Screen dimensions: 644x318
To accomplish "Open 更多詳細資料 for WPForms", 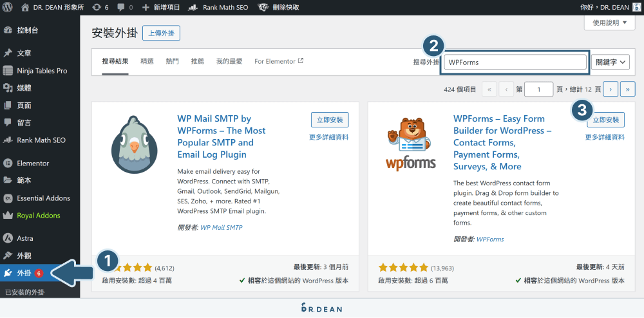I will [605, 138].
